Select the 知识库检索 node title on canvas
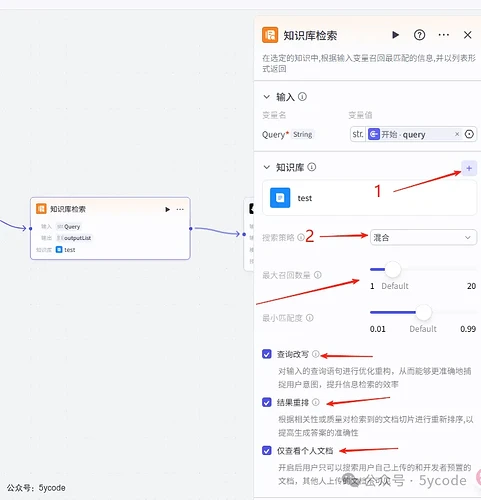 (68, 209)
